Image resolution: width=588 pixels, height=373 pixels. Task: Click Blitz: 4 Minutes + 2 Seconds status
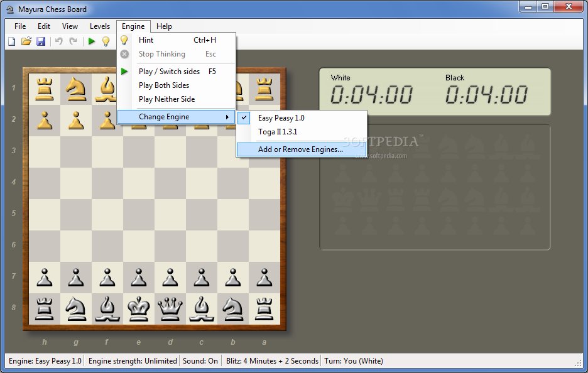click(272, 361)
